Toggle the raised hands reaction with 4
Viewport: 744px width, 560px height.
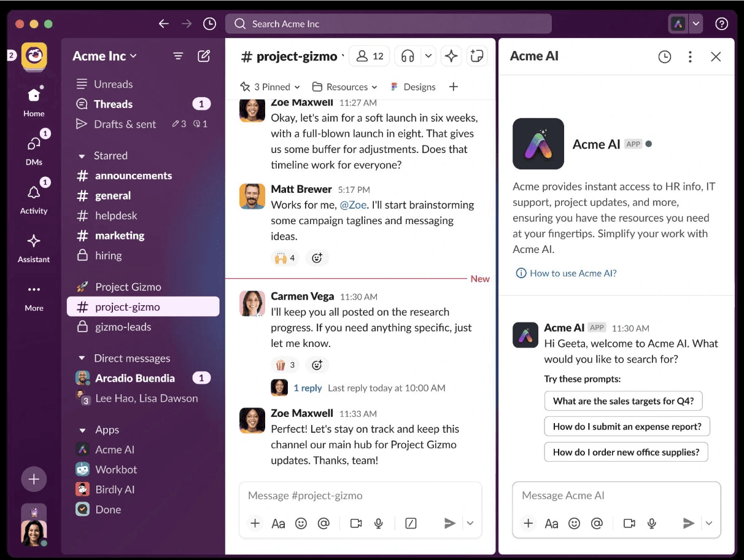pyautogui.click(x=285, y=259)
